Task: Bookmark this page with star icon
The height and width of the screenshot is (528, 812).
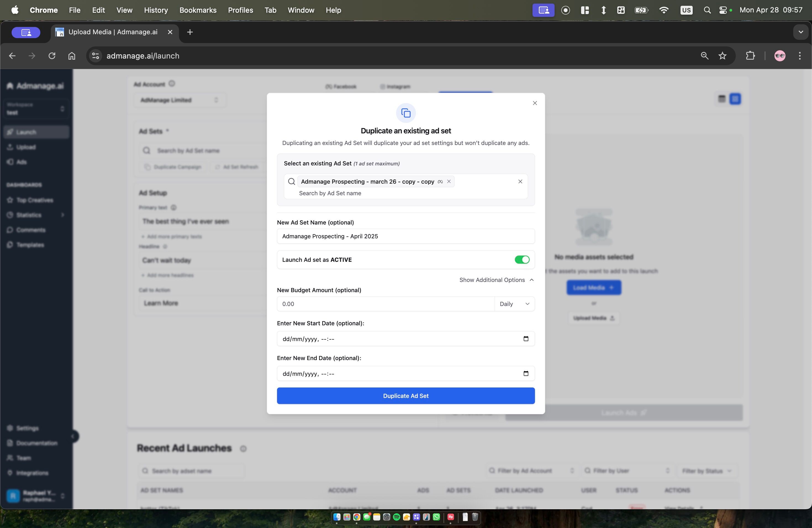Action: point(722,56)
